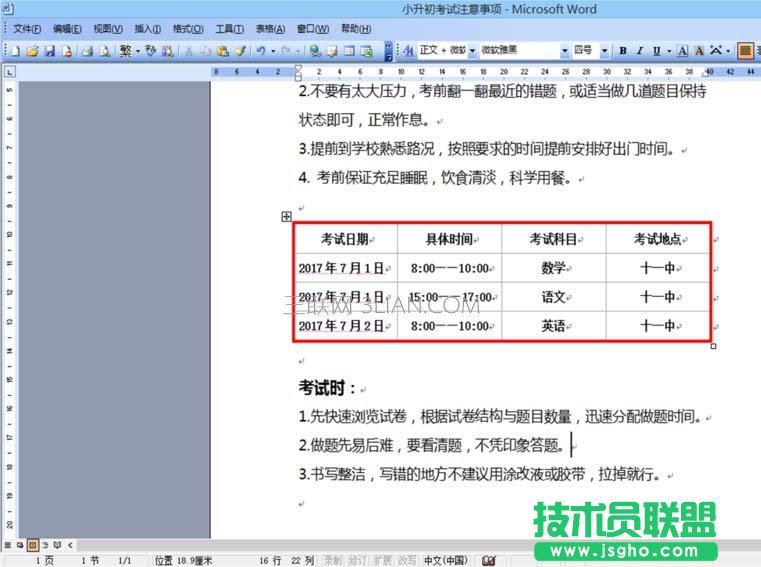Click the Research icon
The height and width of the screenshot is (567, 761).
tap(167, 50)
